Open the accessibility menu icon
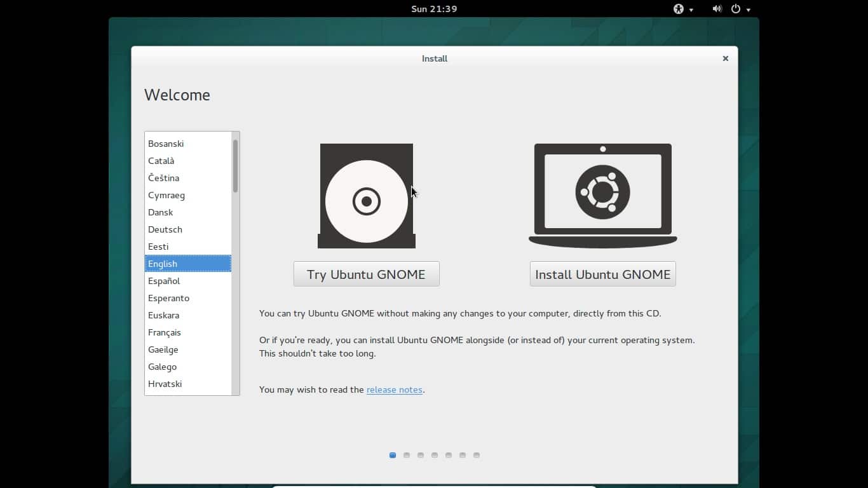 [679, 9]
